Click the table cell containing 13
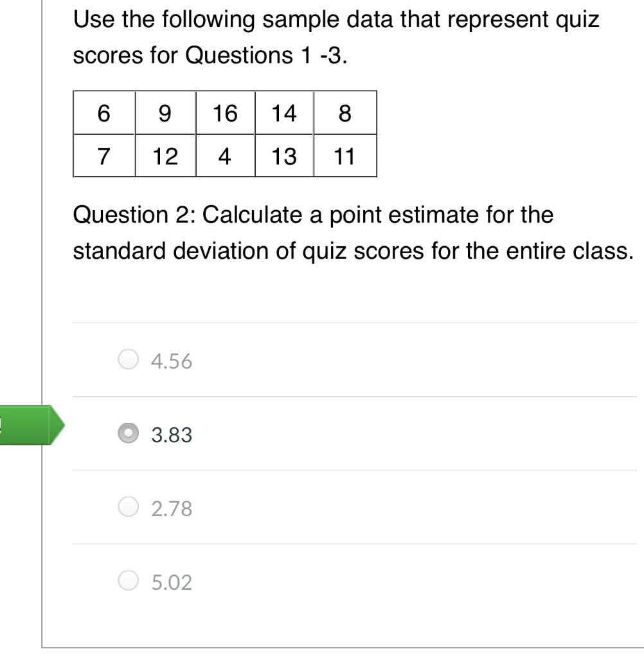 coord(283,156)
